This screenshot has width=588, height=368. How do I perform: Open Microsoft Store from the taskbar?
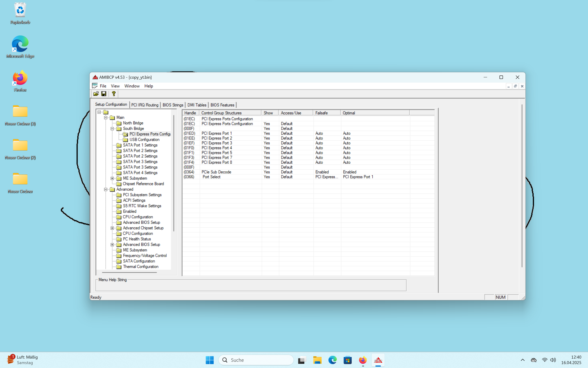click(x=347, y=360)
